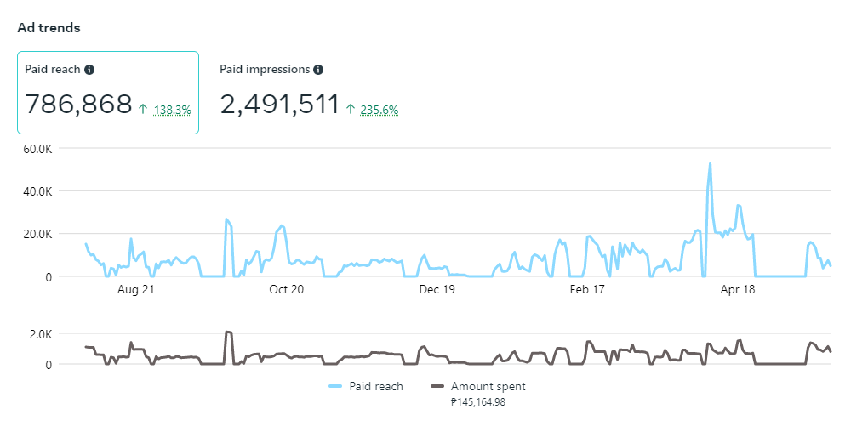Screen dimensions: 868x432
Task: Toggle the Amount spent legend label
Action: [x=488, y=386]
